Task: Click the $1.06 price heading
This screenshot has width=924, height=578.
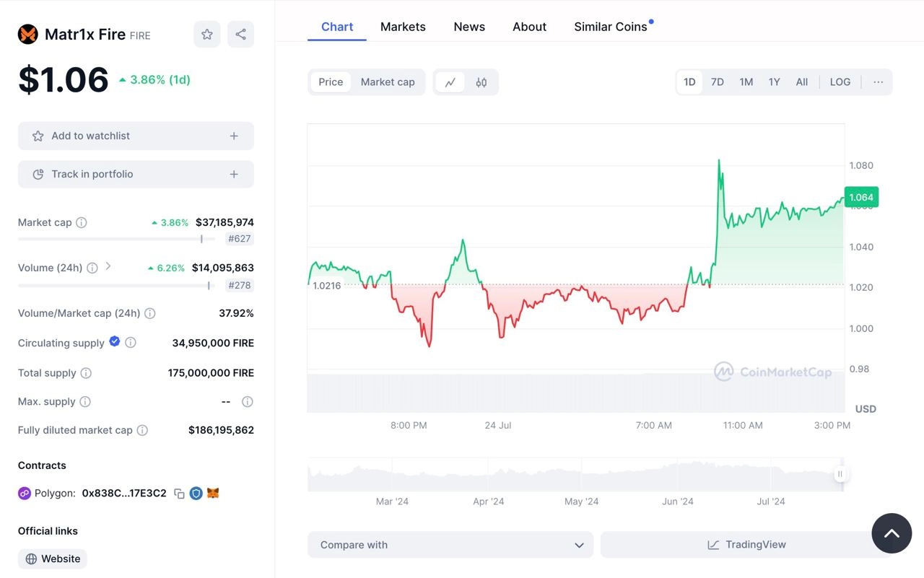Action: point(64,79)
